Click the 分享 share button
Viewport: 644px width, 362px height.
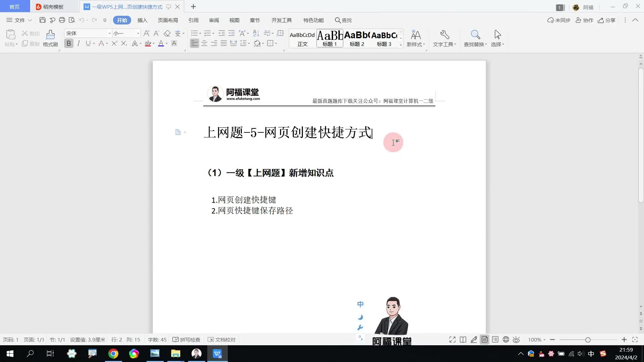[606, 20]
